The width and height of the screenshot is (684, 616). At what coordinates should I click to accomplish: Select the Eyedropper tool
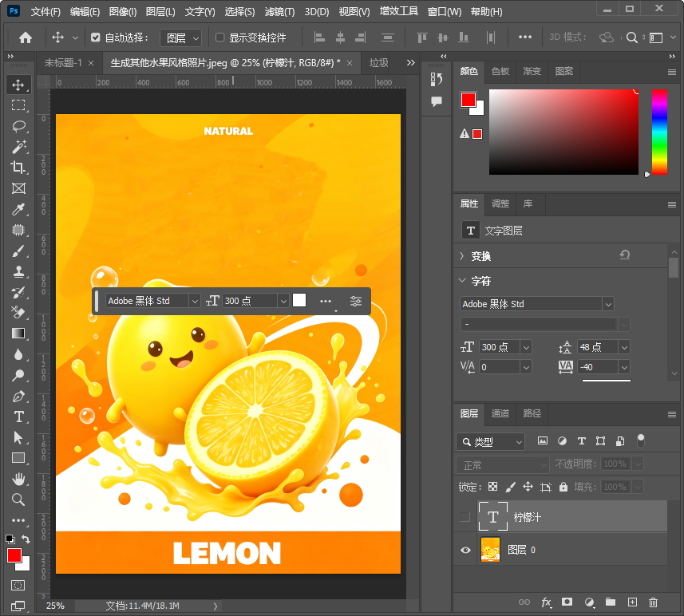[x=18, y=209]
